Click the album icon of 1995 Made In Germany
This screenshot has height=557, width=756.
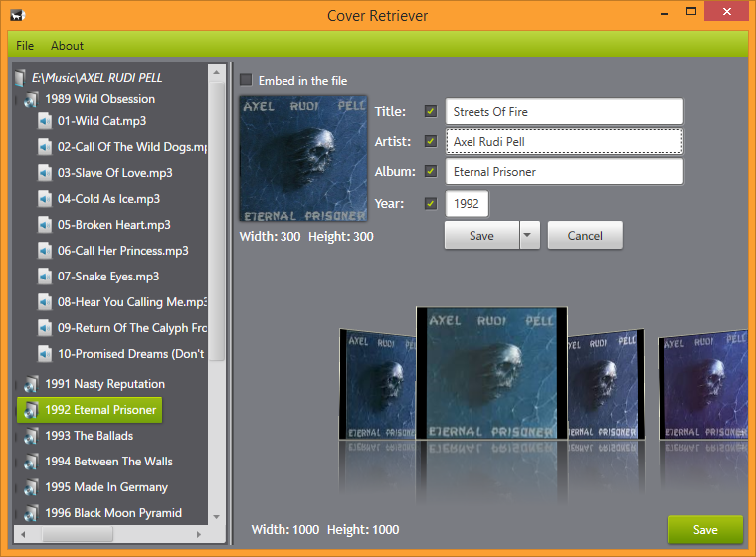click(31, 488)
